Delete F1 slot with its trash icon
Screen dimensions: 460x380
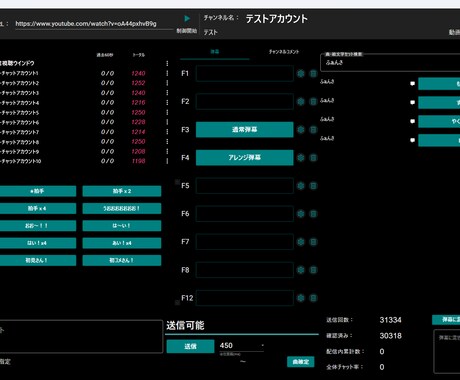click(313, 74)
